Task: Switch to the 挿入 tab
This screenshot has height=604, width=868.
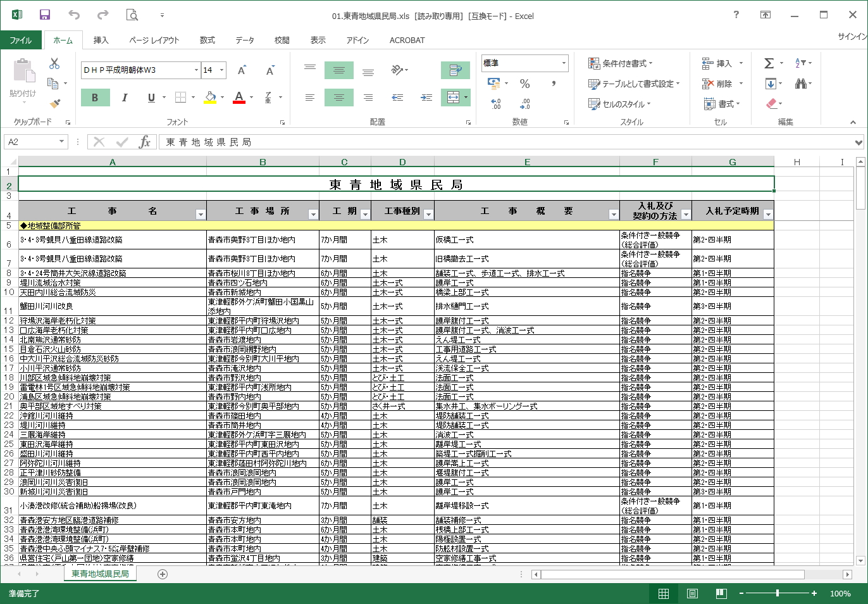Action: tap(101, 40)
